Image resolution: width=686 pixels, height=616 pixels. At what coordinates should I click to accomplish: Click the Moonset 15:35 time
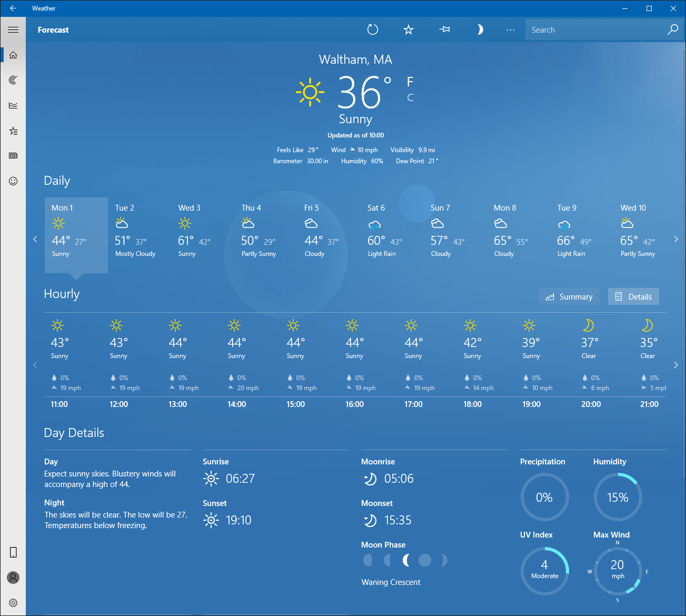(x=398, y=520)
